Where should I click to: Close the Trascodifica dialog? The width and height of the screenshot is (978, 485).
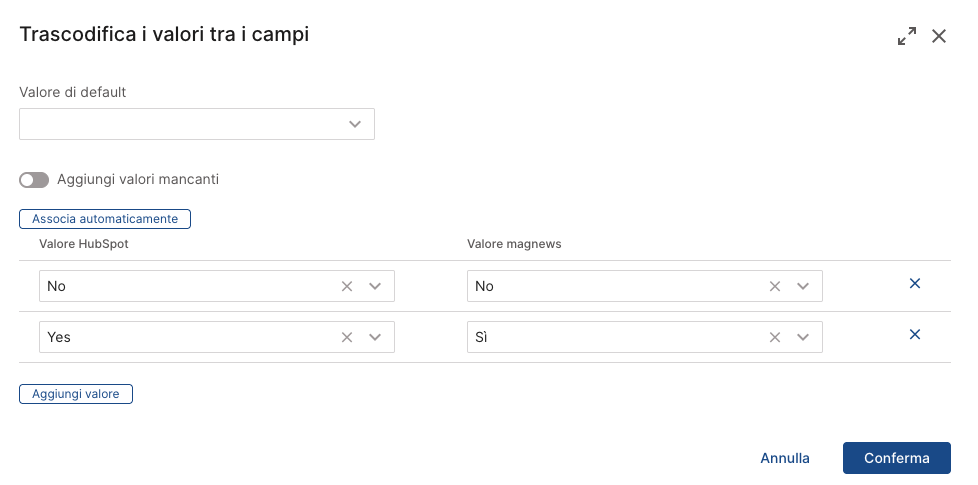coord(939,37)
